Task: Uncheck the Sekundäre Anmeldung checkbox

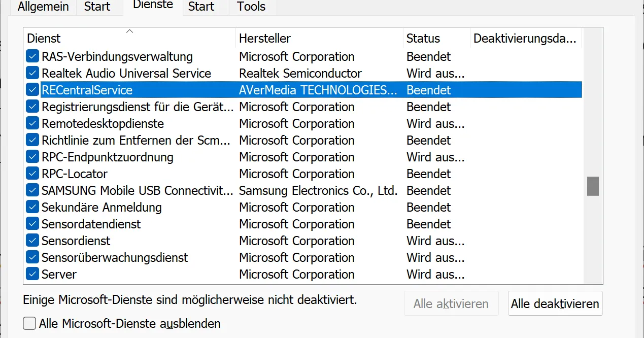Action: pos(32,207)
